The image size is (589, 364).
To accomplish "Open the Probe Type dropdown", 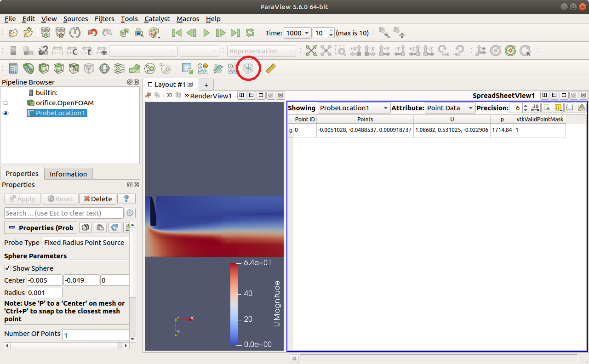I will 86,243.
